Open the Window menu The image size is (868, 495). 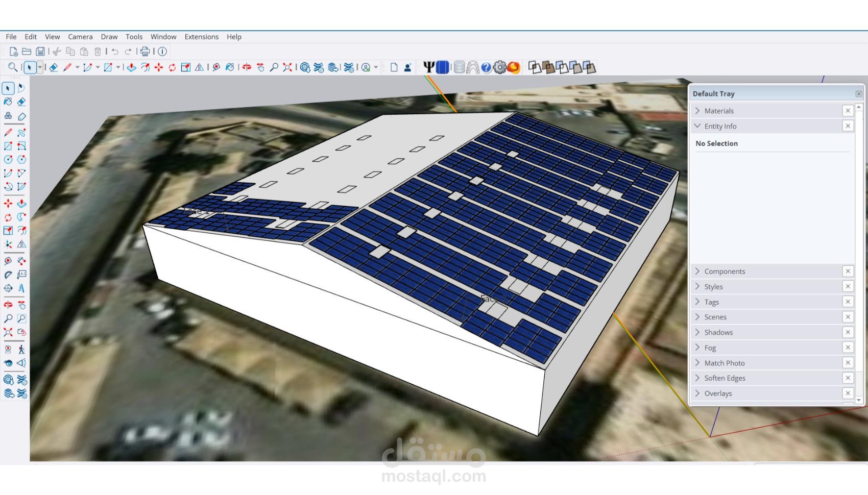(163, 37)
